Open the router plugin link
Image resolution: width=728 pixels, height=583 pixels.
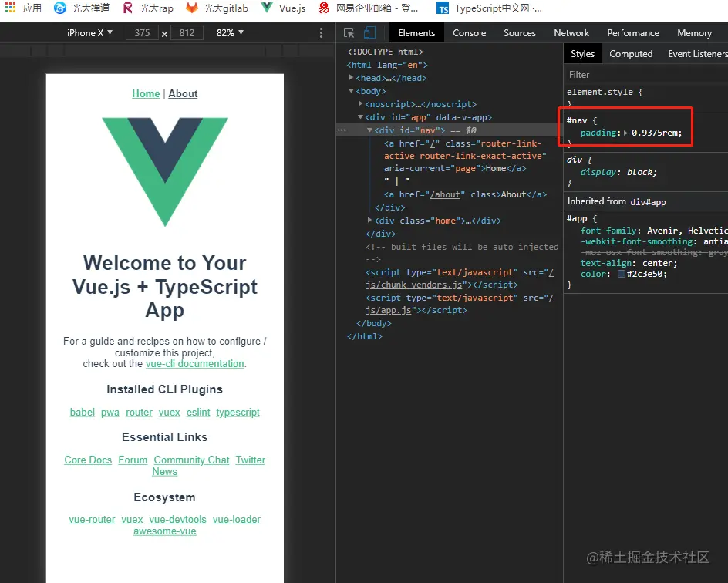pyautogui.click(x=139, y=412)
